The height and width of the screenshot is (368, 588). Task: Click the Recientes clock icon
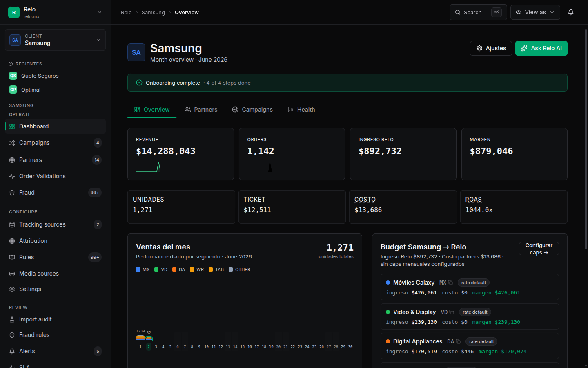11,64
